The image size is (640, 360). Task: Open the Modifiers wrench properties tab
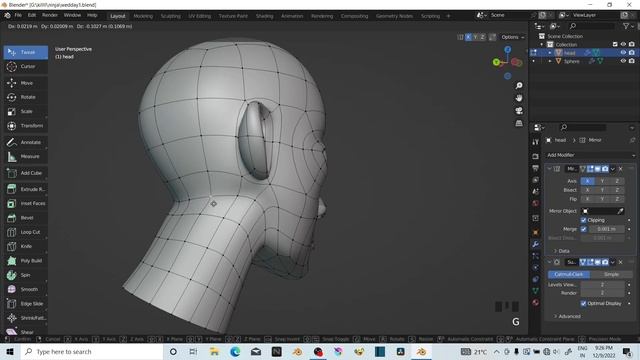coord(536,244)
